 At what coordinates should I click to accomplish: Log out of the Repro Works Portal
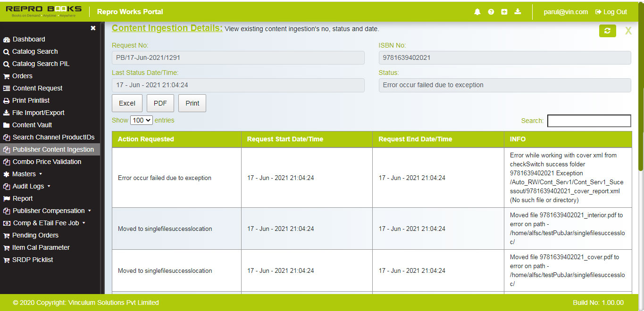click(611, 11)
